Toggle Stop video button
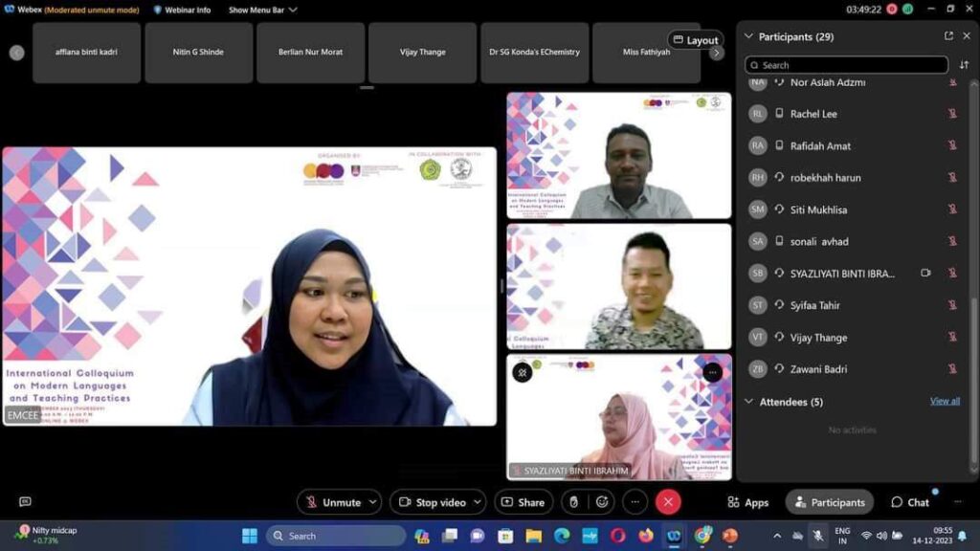 430,502
